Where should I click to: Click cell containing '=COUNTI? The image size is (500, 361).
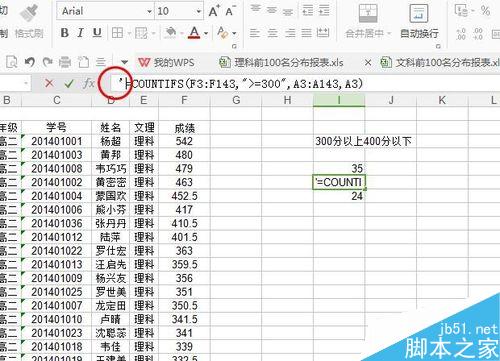click(x=339, y=182)
